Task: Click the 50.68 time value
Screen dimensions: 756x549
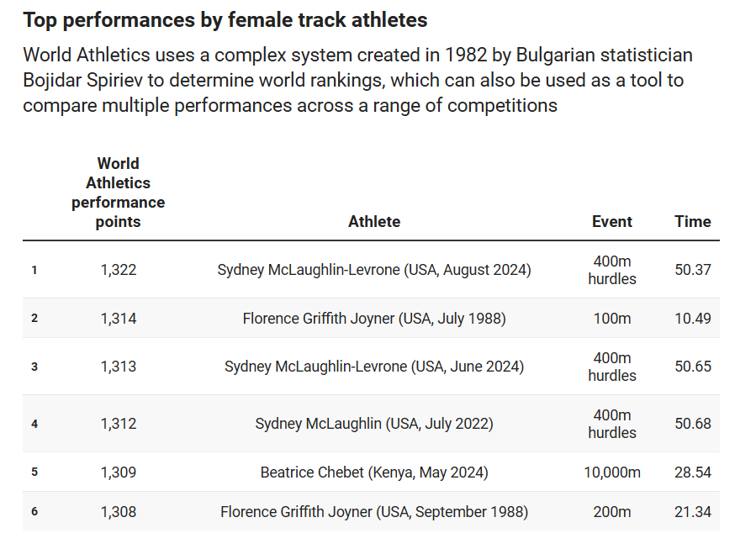Action: pyautogui.click(x=692, y=424)
